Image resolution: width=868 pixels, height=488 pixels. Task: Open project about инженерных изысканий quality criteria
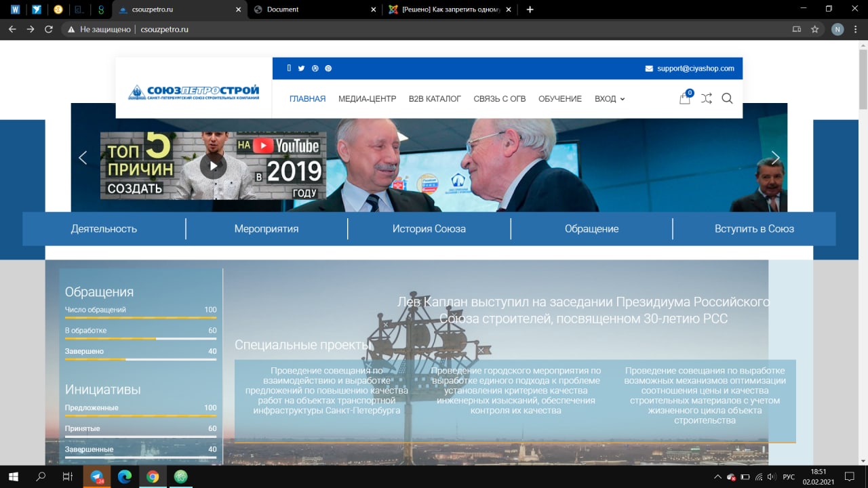pyautogui.click(x=516, y=390)
